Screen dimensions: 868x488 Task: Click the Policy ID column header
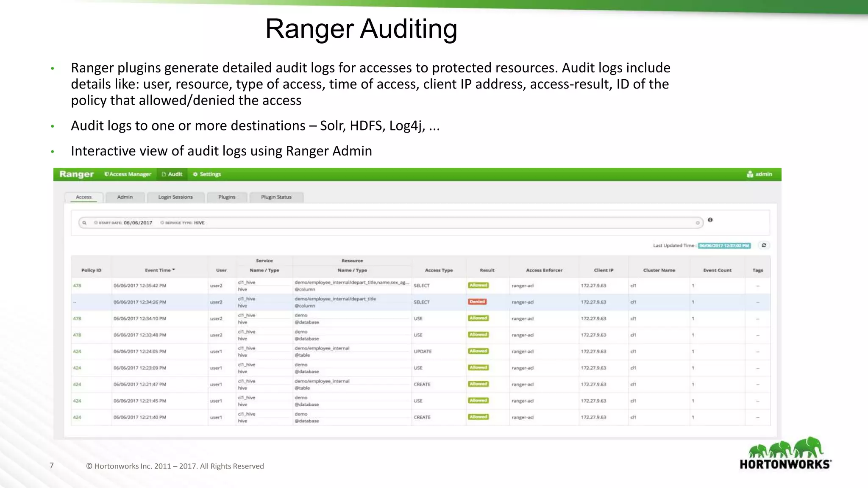[x=91, y=270]
